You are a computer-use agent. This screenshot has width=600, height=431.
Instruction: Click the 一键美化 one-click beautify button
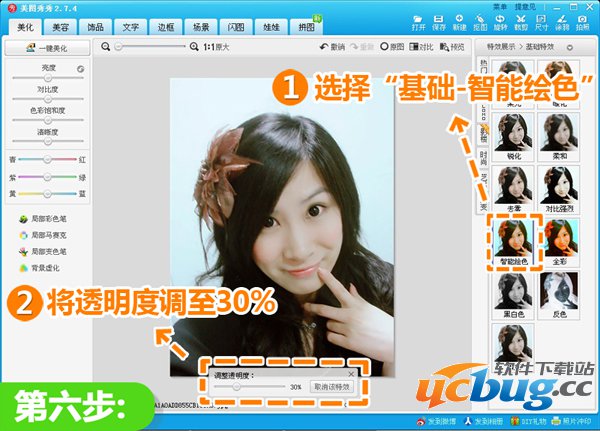[x=46, y=48]
